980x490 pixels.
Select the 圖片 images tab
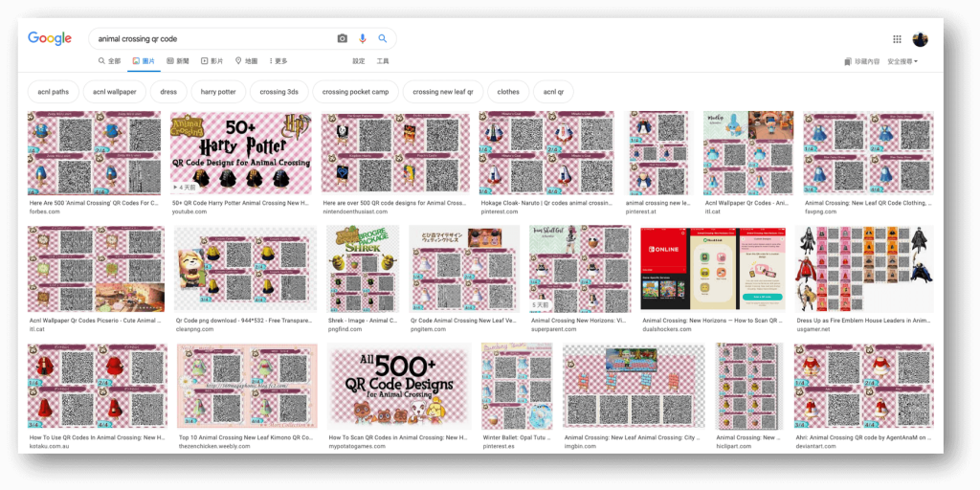(144, 61)
